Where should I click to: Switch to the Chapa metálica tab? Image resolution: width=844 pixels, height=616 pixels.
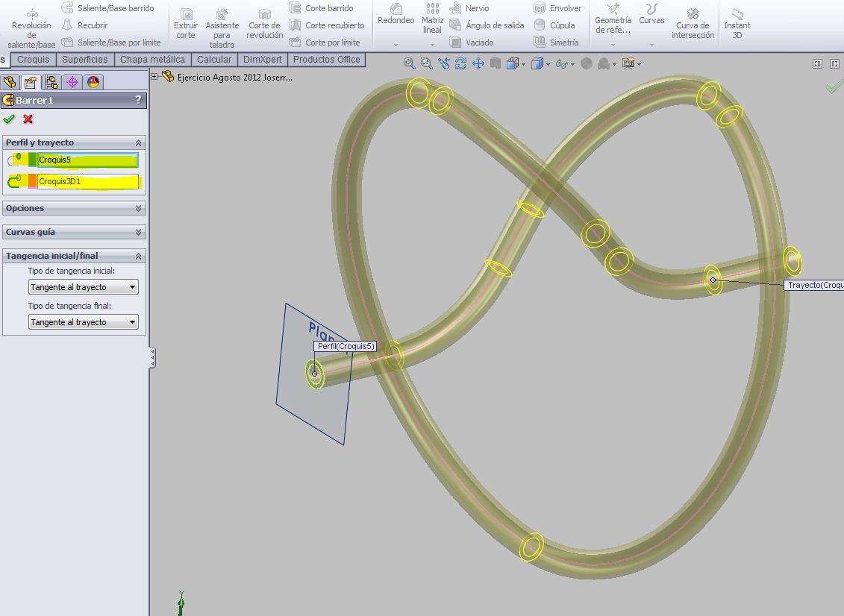point(152,60)
